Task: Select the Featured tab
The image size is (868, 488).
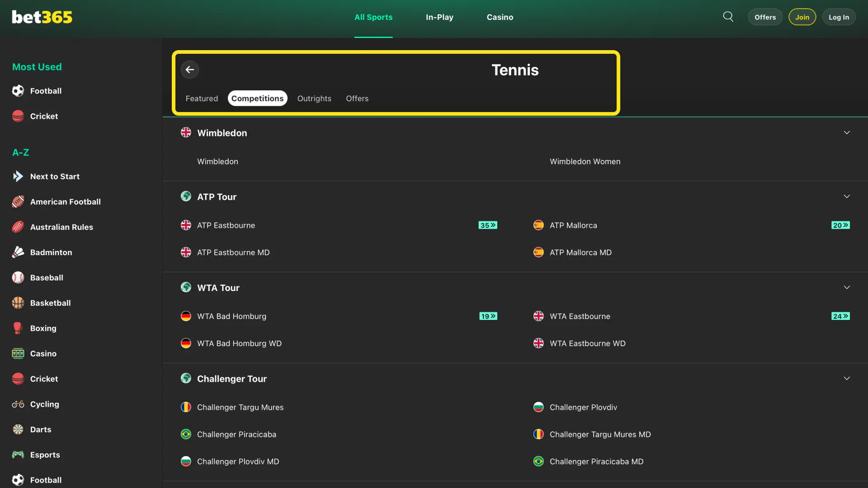Action: [202, 99]
